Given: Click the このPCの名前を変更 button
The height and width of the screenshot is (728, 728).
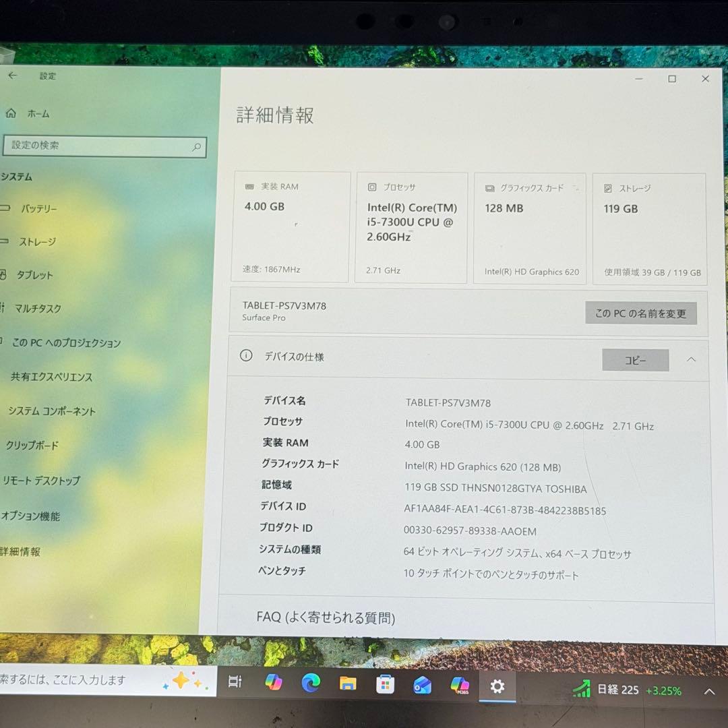Looking at the screenshot, I should (640, 313).
